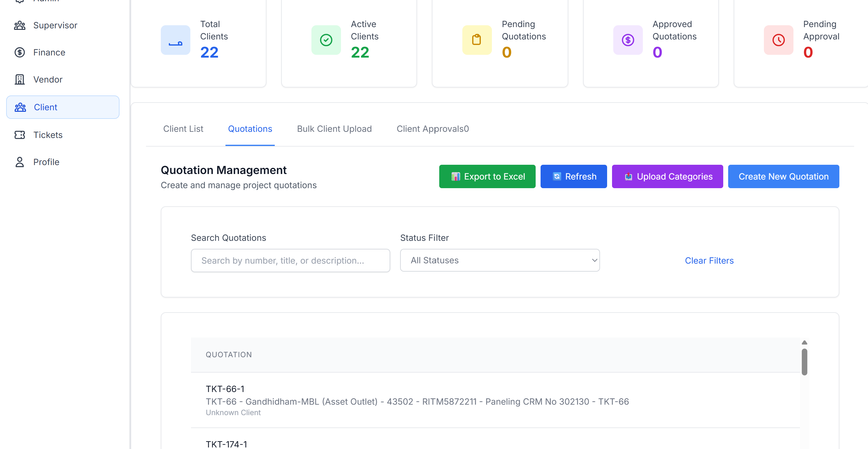The height and width of the screenshot is (449, 868).
Task: Click the Vendor building icon in sidebar
Action: point(19,79)
